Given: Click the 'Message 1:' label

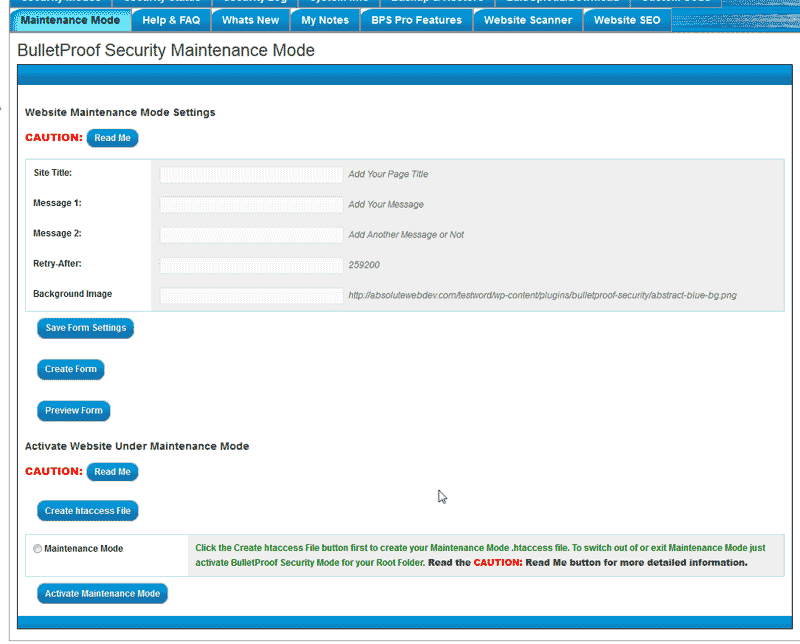Looking at the screenshot, I should [x=57, y=203].
